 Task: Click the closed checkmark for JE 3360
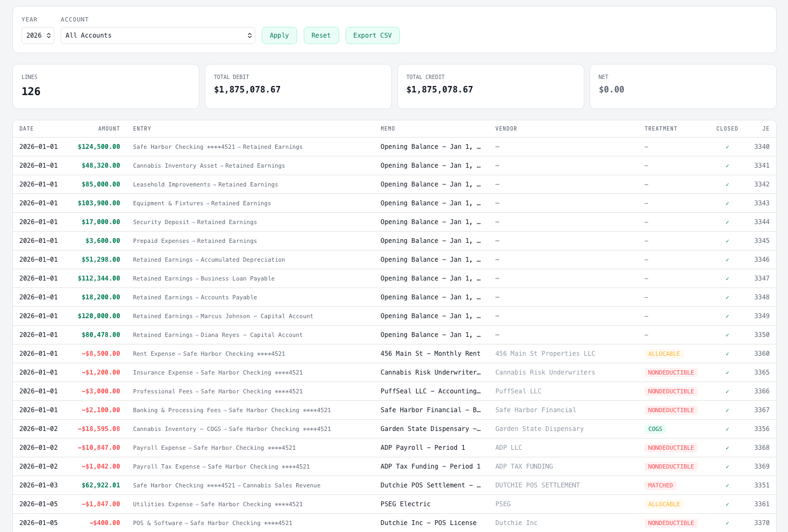(727, 354)
